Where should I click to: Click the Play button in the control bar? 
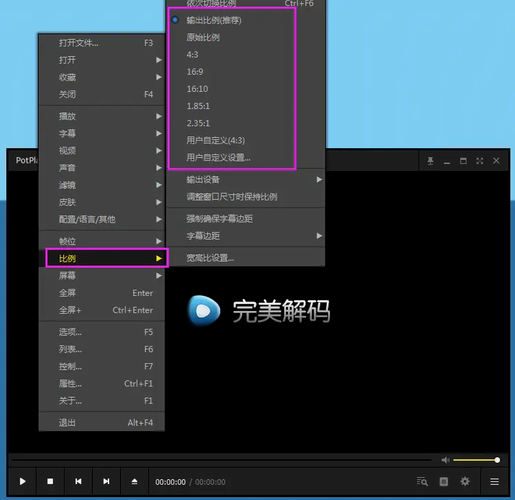pyautogui.click(x=22, y=481)
